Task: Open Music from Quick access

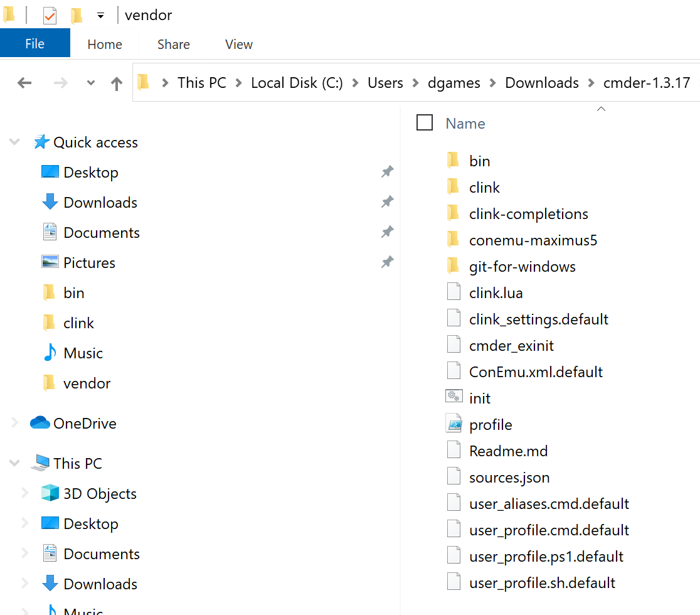Action: [x=82, y=353]
